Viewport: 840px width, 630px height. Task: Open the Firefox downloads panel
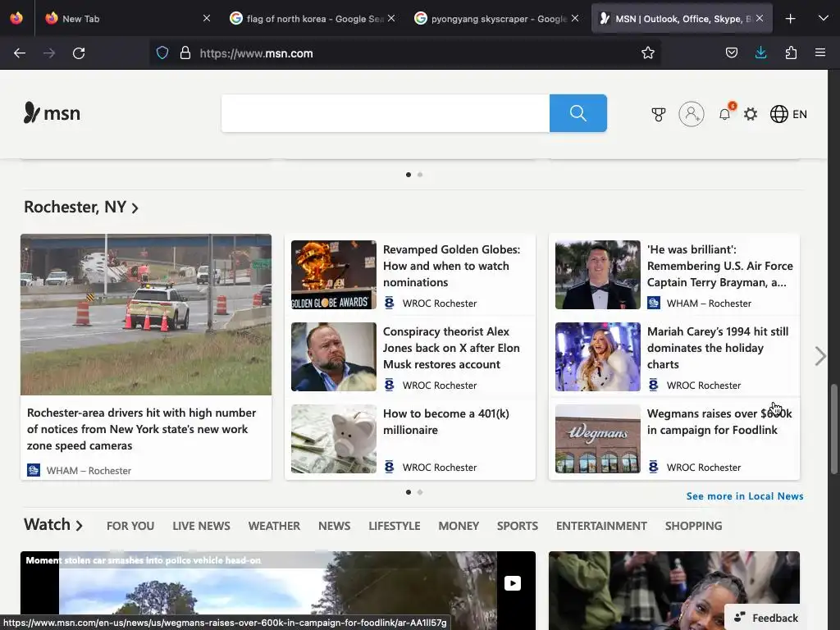[760, 53]
